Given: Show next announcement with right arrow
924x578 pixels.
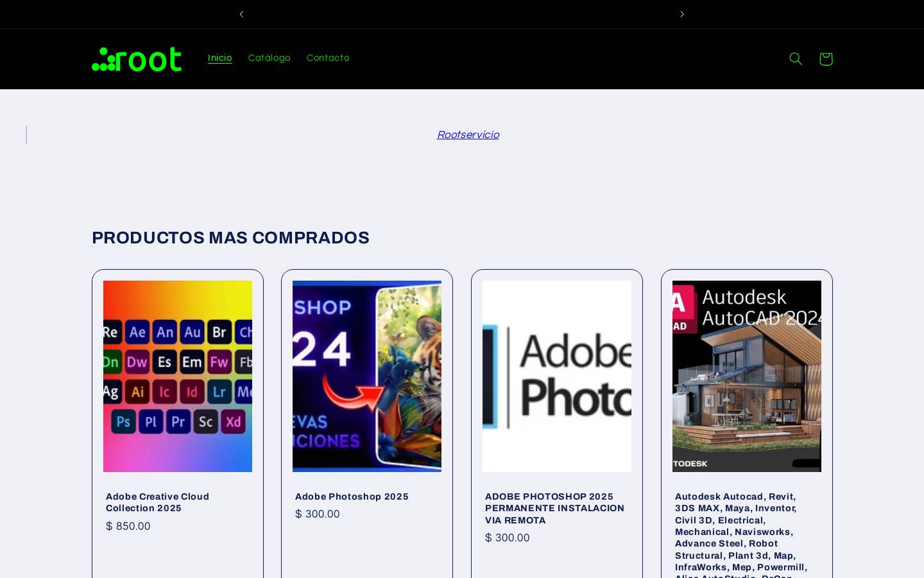Looking at the screenshot, I should 682,14.
